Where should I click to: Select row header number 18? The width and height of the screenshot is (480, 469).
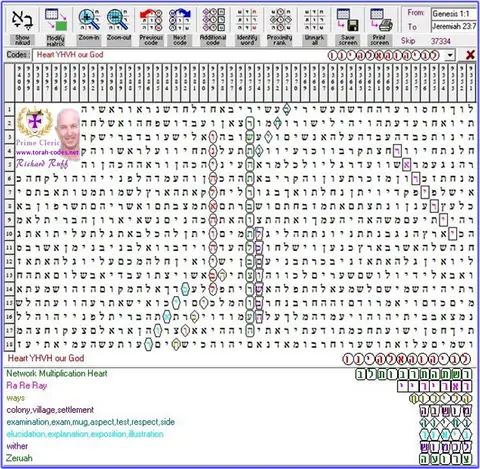[x=9, y=344]
